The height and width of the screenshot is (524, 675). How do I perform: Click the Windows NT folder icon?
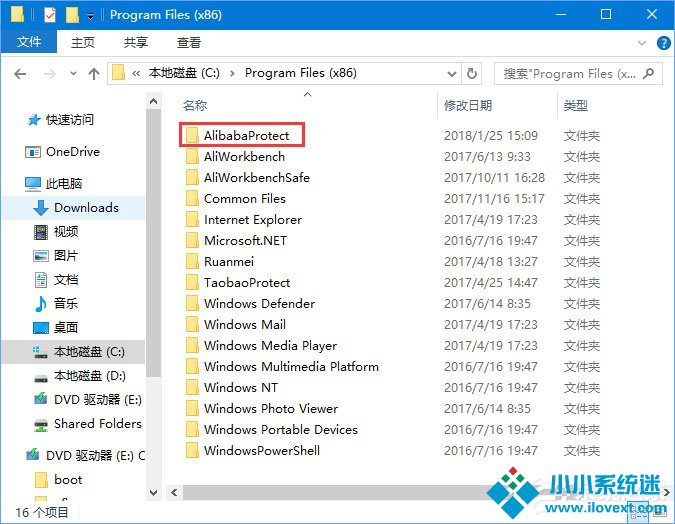pos(192,388)
